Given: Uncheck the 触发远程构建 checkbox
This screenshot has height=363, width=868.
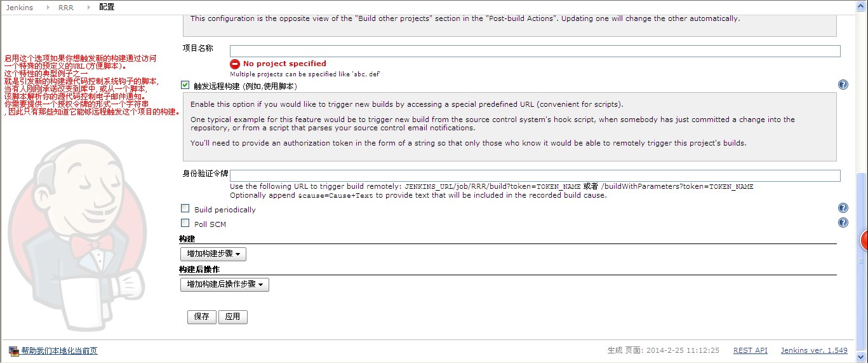Looking at the screenshot, I should tap(185, 85).
